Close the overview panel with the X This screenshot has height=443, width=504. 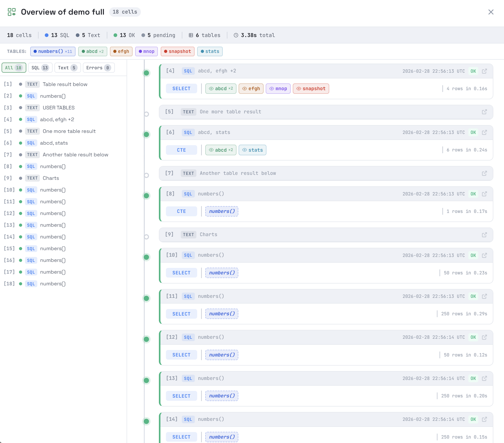click(491, 12)
